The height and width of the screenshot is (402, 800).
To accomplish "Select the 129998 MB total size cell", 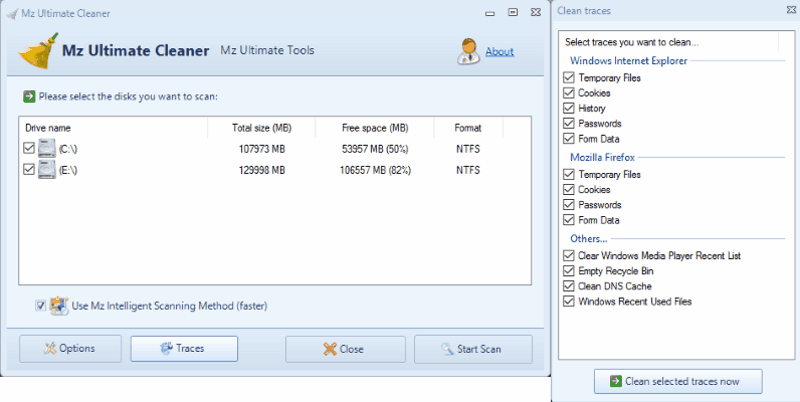I will [262, 170].
